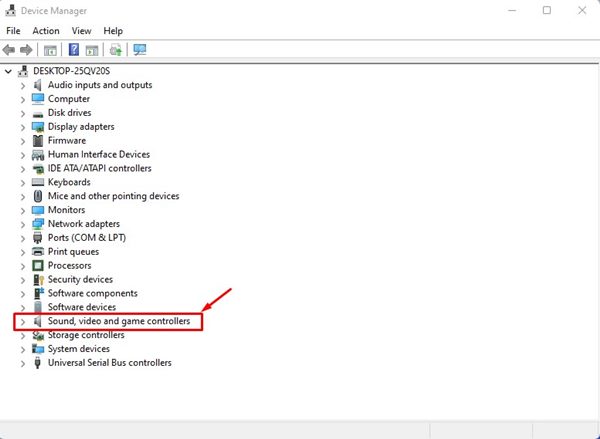Click the Ports (COM & LPT) icon
The image size is (600, 439).
(x=38, y=238)
